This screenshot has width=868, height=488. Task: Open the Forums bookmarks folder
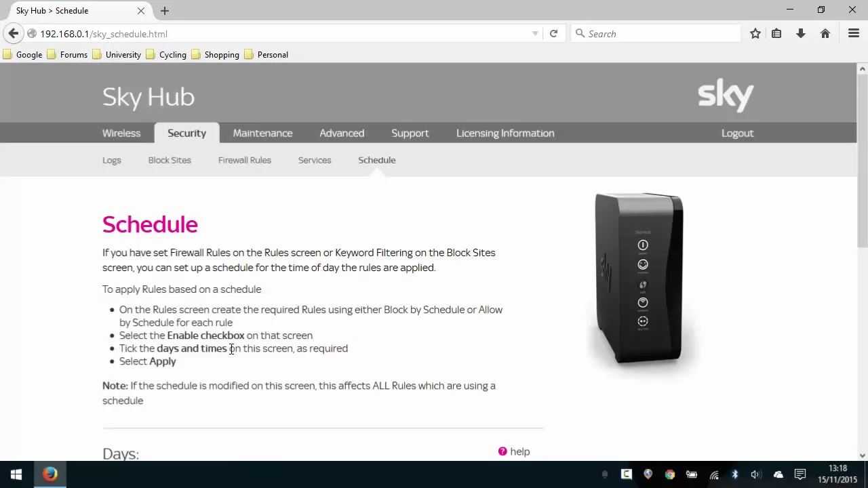pos(67,54)
